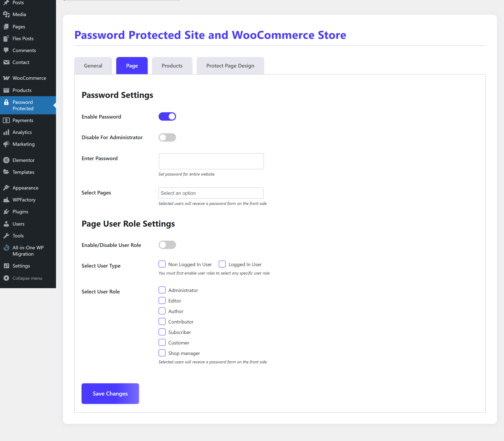Click the Elementor logo icon

[6, 160]
